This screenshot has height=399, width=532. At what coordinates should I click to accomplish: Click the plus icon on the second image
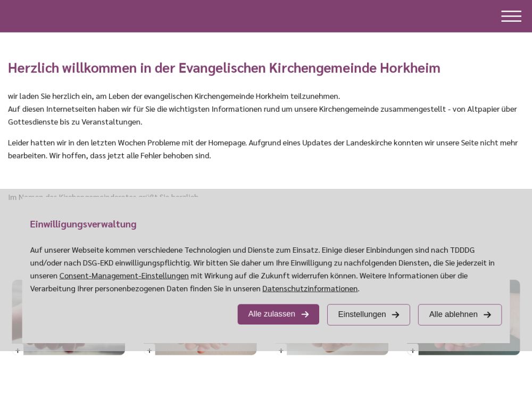149,350
